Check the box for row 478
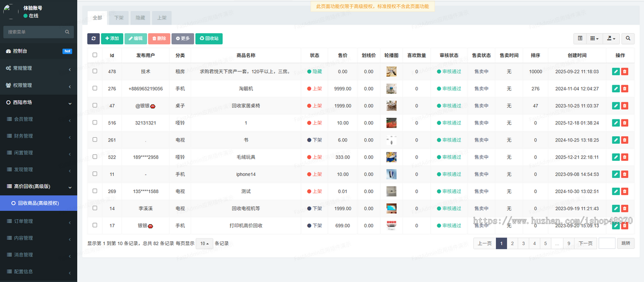This screenshot has width=644, height=282. [x=95, y=71]
